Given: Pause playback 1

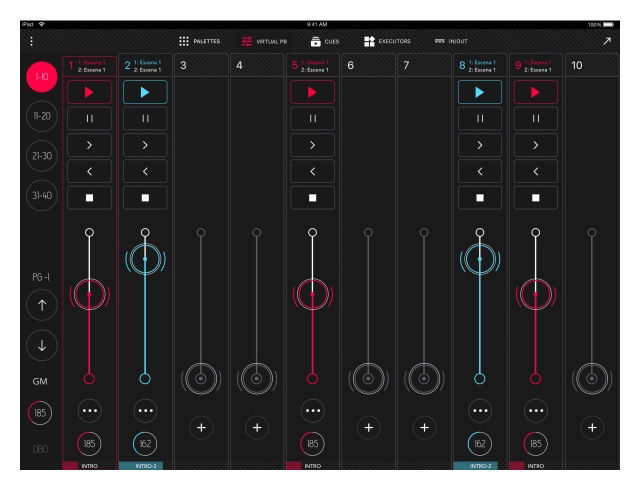Looking at the screenshot, I should (89, 118).
